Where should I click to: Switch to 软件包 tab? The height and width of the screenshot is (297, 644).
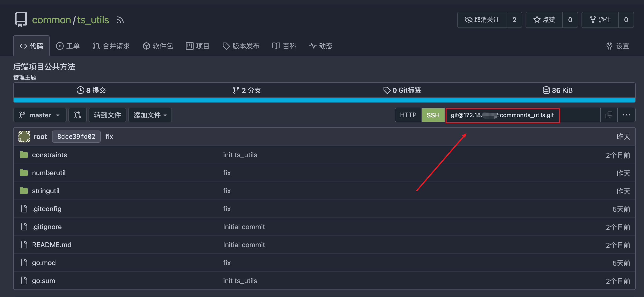tap(158, 46)
